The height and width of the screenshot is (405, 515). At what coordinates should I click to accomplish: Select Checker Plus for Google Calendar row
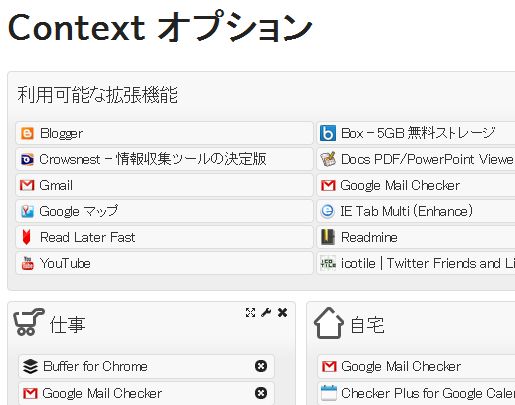coord(416,394)
